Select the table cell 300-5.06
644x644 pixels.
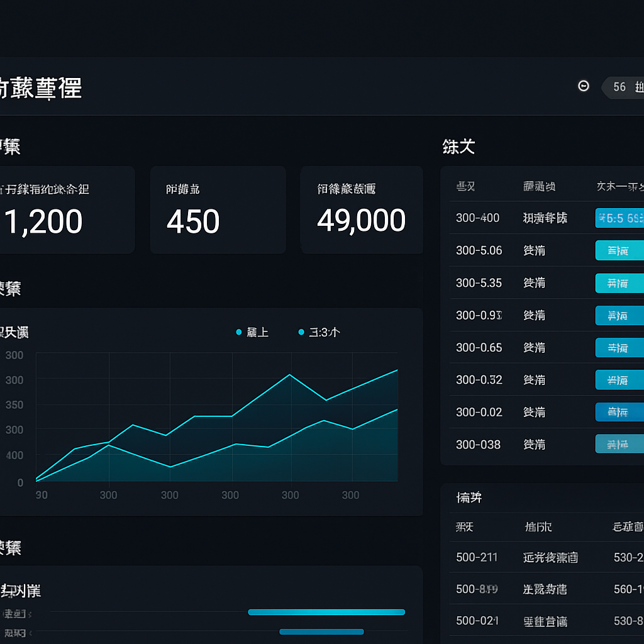tap(479, 250)
